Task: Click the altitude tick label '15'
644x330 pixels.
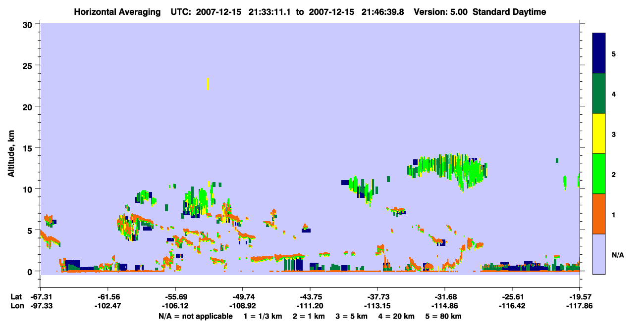Action: [x=29, y=148]
